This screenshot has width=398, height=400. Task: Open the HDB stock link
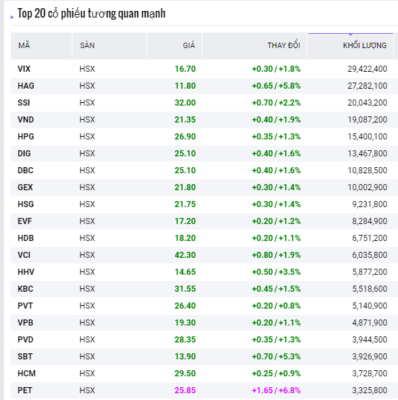click(x=26, y=238)
